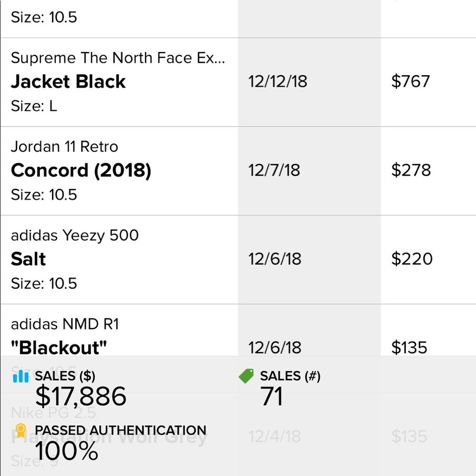Screen dimensions: 476x476
Task: Open the Jordan 11 Retro Concord (2018) listing
Action: 81,170
